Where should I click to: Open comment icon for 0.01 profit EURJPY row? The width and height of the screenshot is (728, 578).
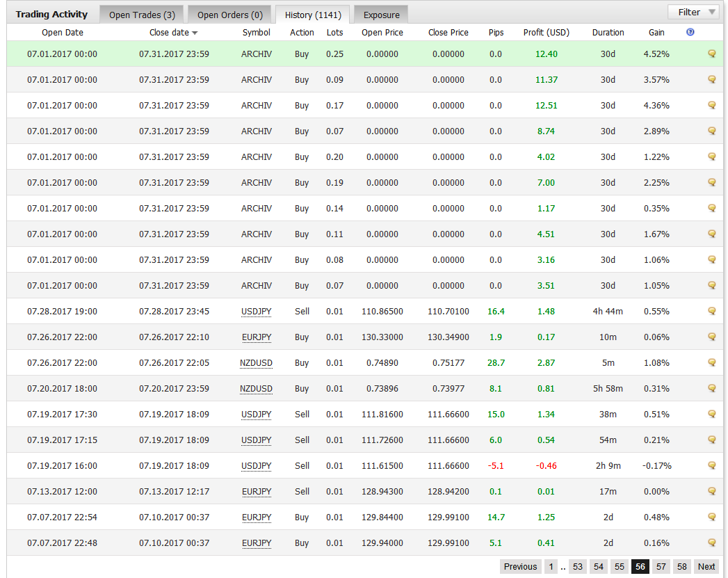(x=711, y=491)
